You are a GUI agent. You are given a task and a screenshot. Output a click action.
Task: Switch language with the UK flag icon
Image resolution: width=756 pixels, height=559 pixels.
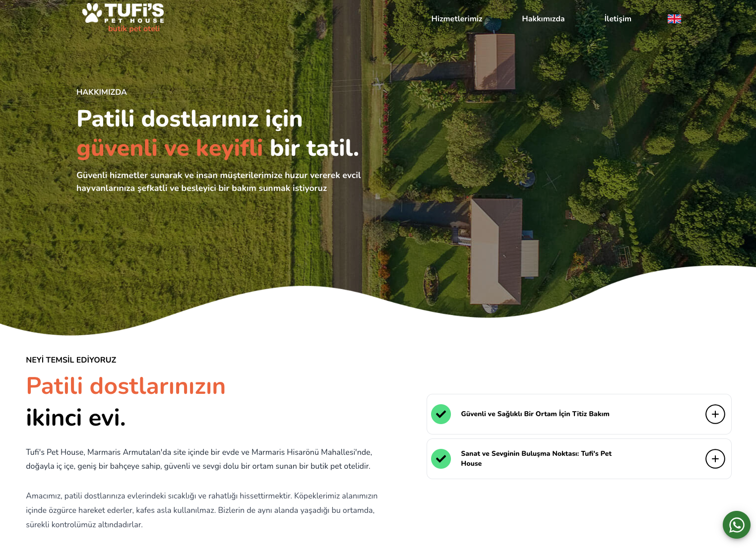pos(674,19)
